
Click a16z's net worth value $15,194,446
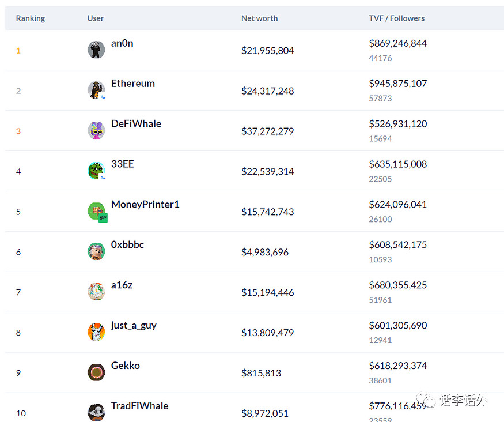tap(267, 293)
